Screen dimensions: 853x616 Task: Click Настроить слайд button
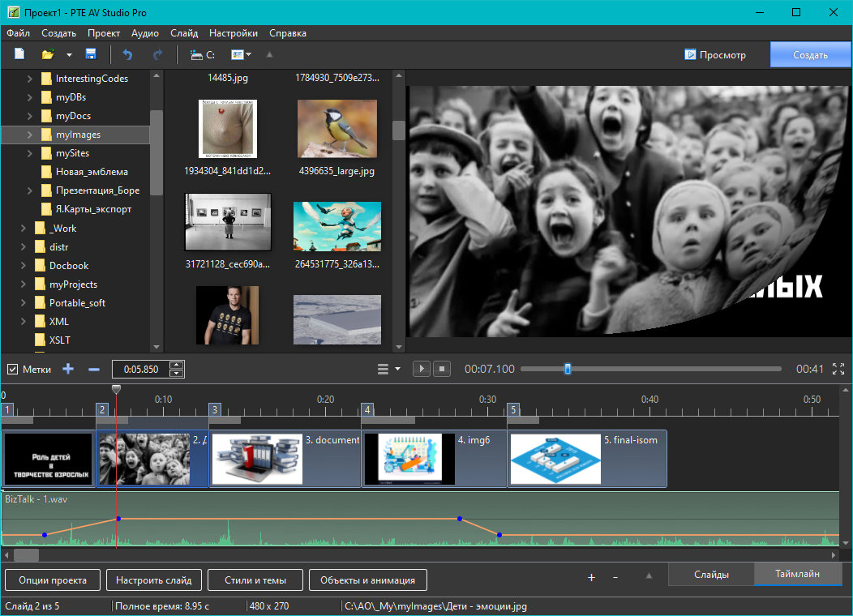pyautogui.click(x=154, y=580)
